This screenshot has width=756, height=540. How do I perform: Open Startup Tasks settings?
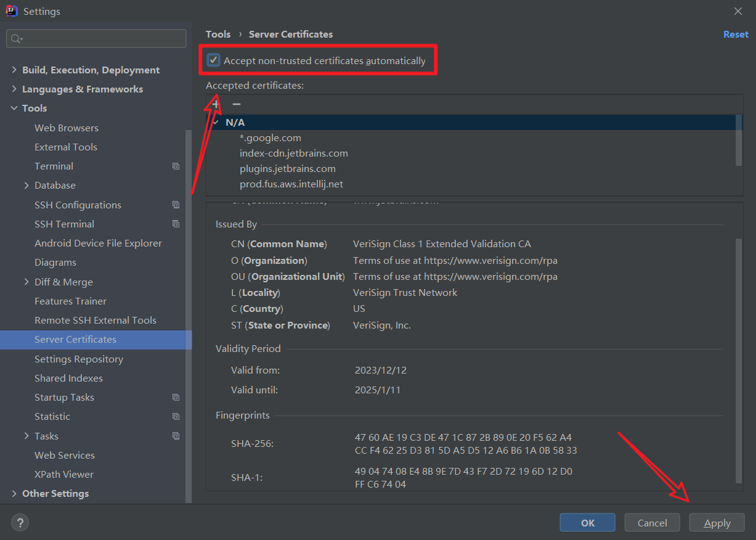click(x=64, y=397)
